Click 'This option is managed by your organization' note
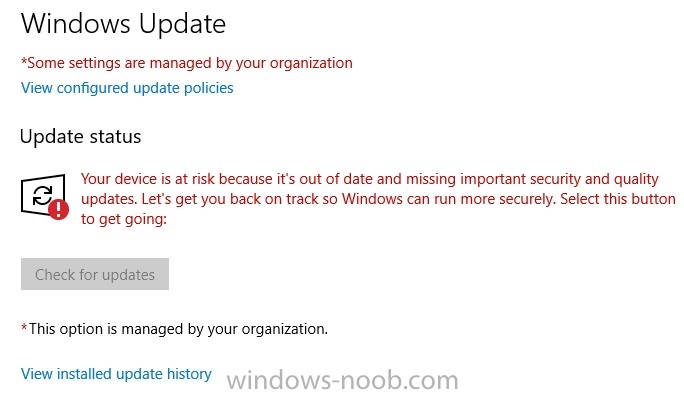Image resolution: width=684 pixels, height=395 pixels. 174,329
